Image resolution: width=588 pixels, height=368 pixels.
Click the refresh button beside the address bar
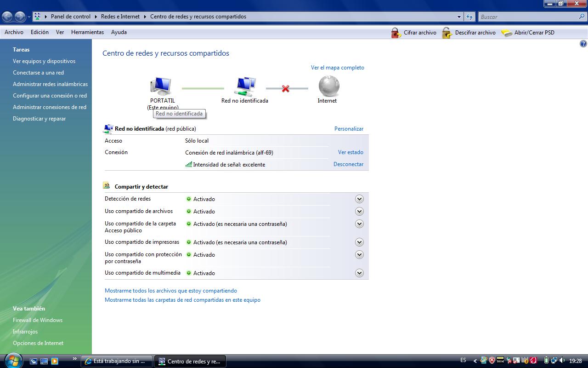(x=469, y=17)
